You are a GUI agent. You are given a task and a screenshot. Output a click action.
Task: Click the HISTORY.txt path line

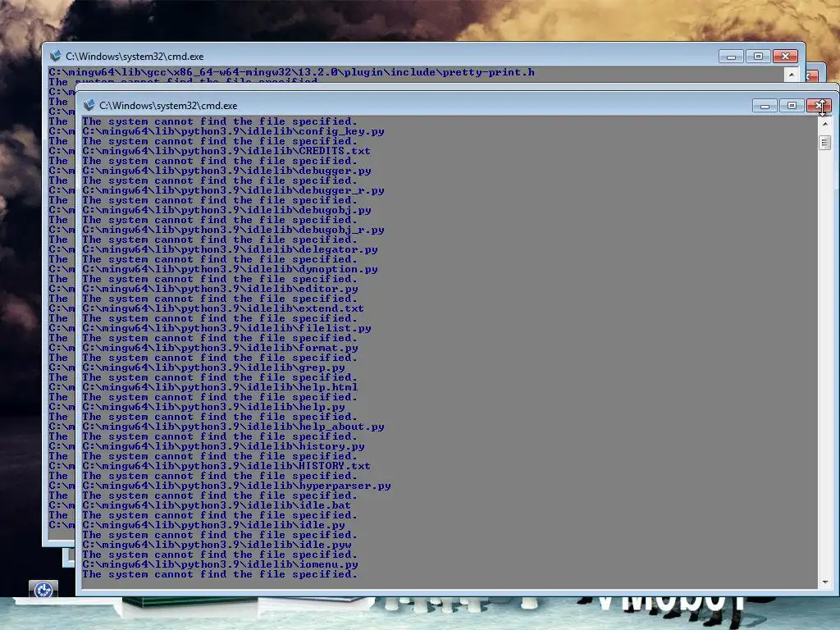(x=226, y=466)
